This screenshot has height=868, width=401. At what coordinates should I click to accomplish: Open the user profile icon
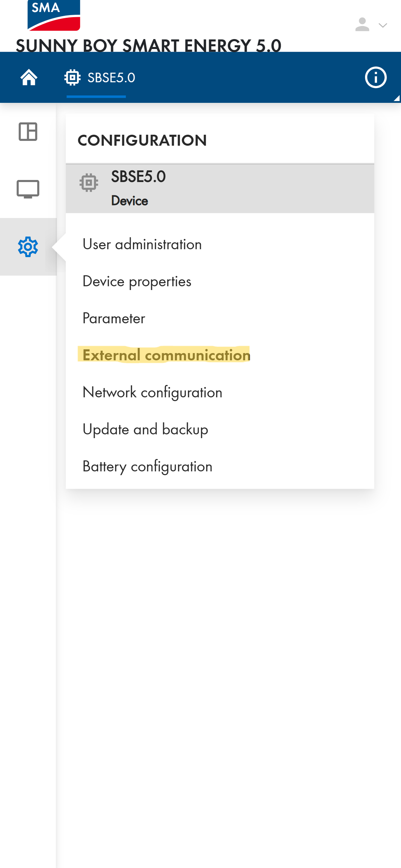(362, 25)
